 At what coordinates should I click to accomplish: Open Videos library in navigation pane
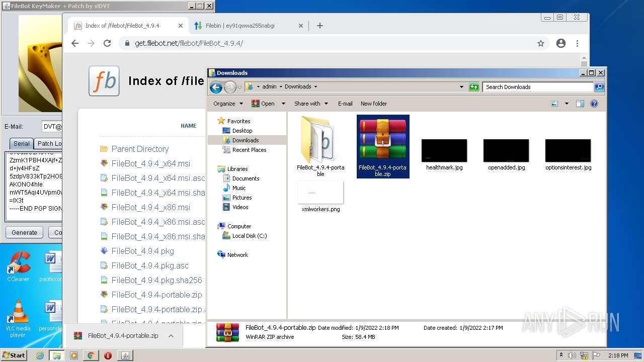(240, 207)
